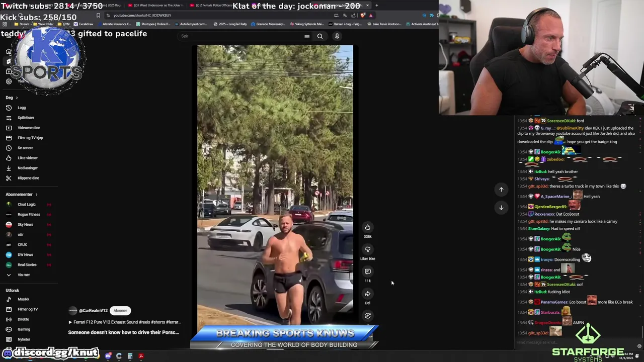Open a new browser tab with plus
The height and width of the screenshot is (362, 644).
click(376, 6)
